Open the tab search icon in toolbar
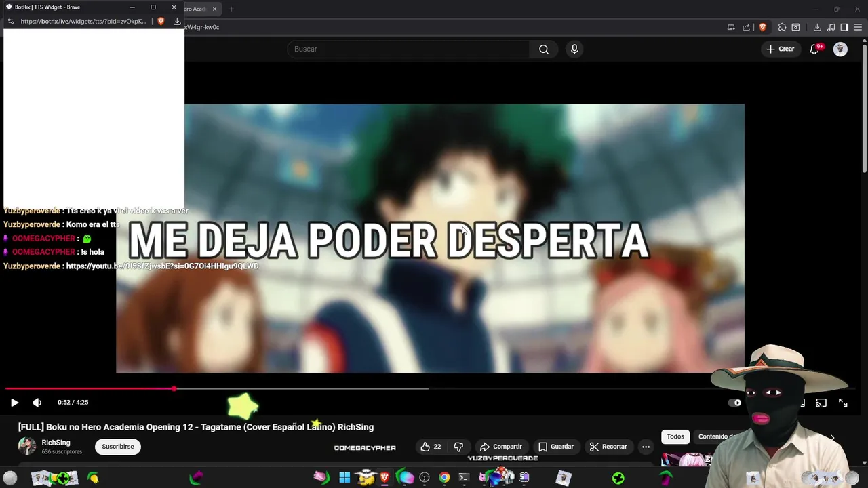This screenshot has height=488, width=868. [795, 27]
